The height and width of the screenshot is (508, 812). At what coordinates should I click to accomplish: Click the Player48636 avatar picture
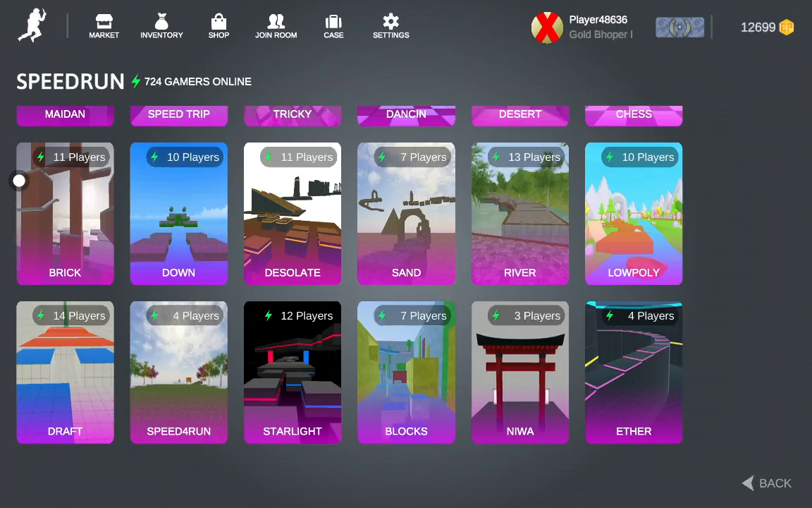pos(547,28)
